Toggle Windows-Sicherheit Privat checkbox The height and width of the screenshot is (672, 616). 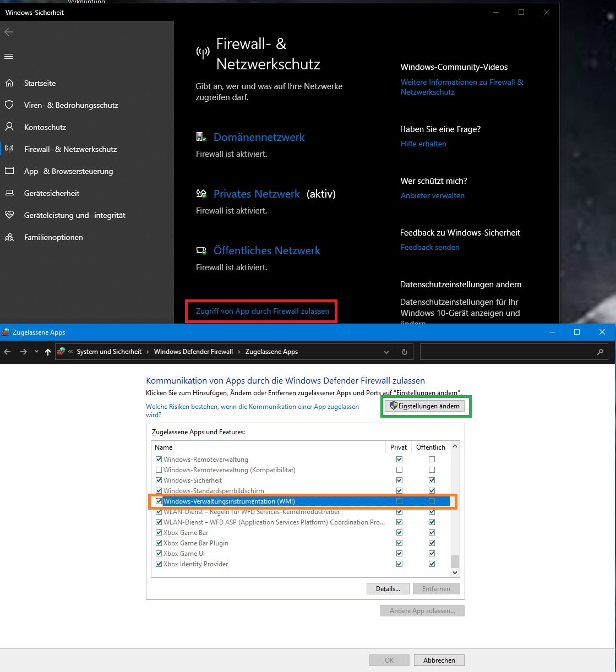click(x=399, y=480)
